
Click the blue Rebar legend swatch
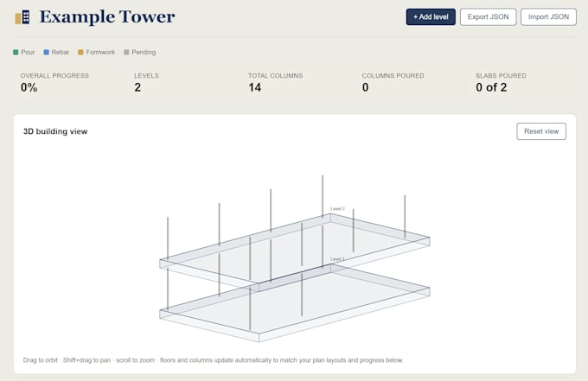[x=46, y=52]
